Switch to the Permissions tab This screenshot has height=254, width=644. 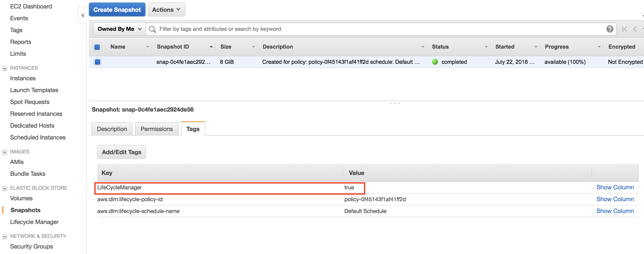click(x=157, y=129)
